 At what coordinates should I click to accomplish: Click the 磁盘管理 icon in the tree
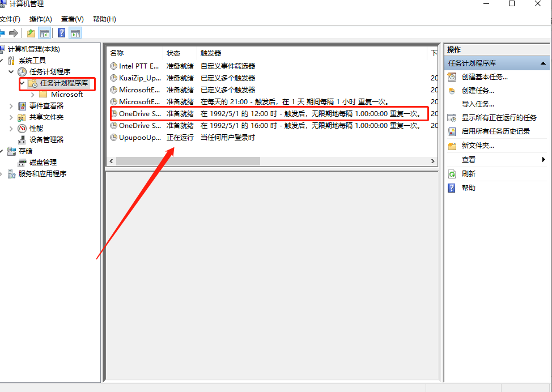point(22,163)
